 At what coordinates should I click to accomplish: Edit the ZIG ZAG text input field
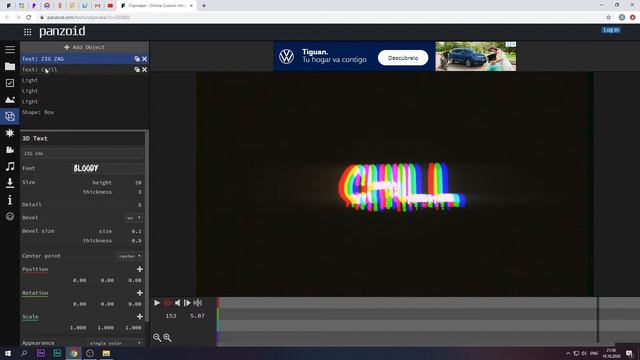click(x=83, y=153)
